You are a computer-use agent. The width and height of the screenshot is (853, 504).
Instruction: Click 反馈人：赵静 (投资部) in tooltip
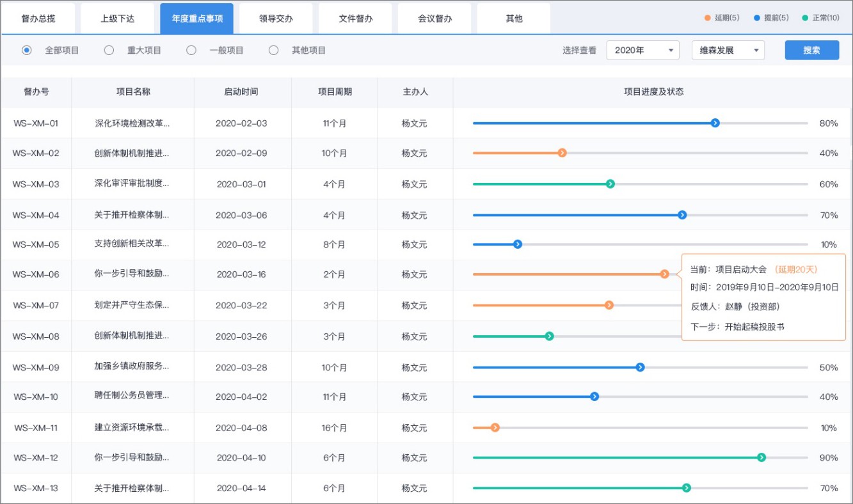tap(735, 307)
